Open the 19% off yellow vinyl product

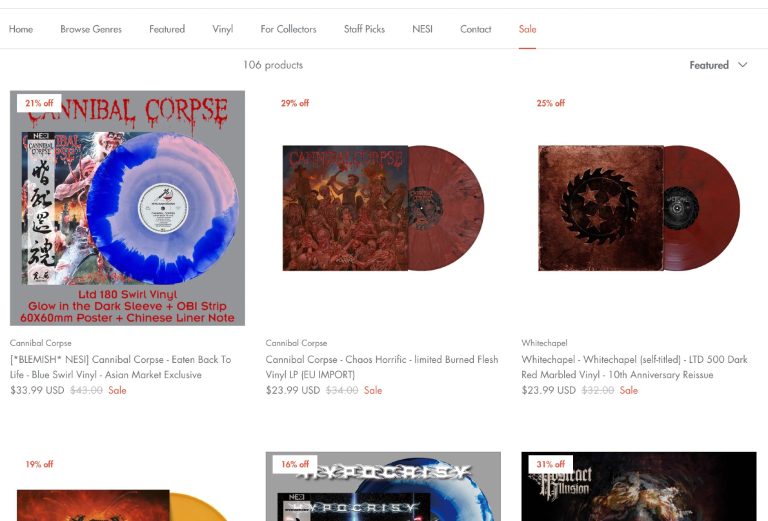point(127,486)
